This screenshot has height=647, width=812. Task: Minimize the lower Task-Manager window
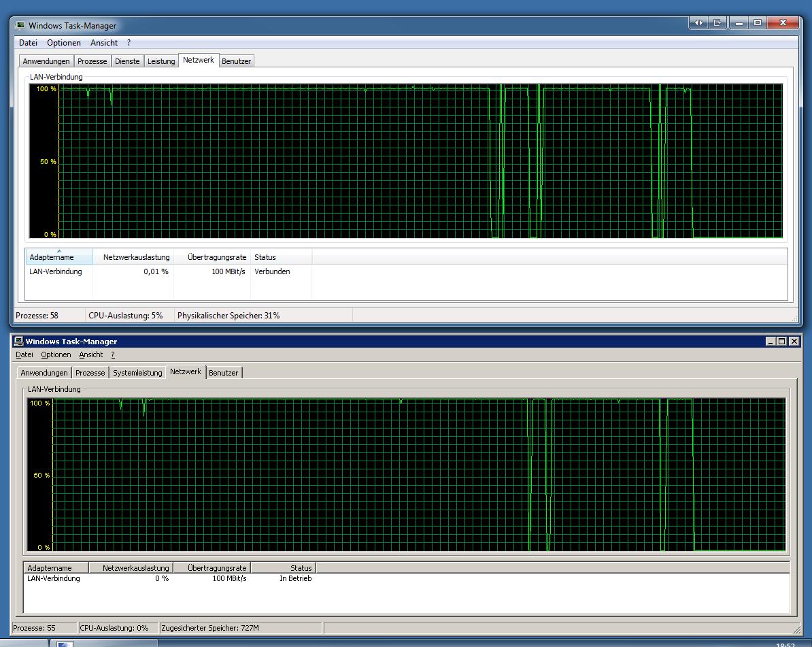tap(771, 341)
